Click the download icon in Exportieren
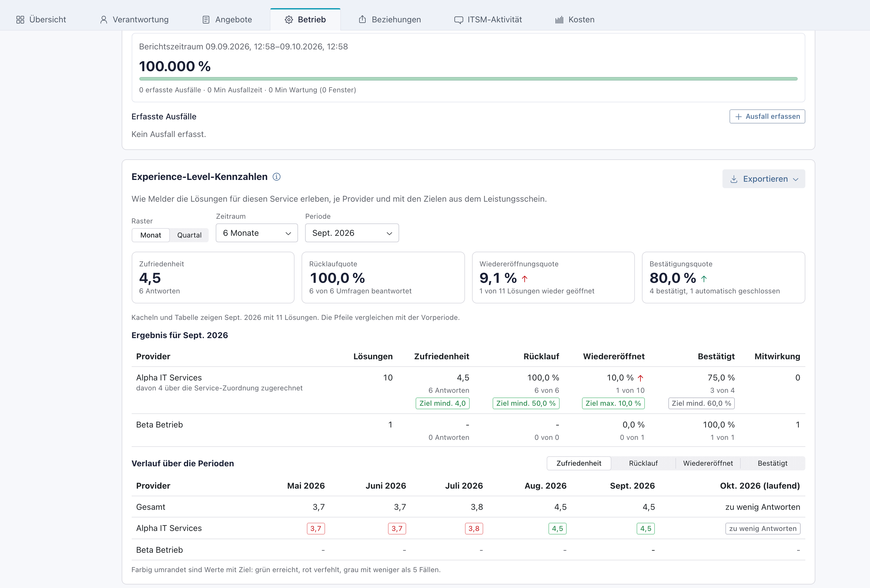 pyautogui.click(x=734, y=179)
